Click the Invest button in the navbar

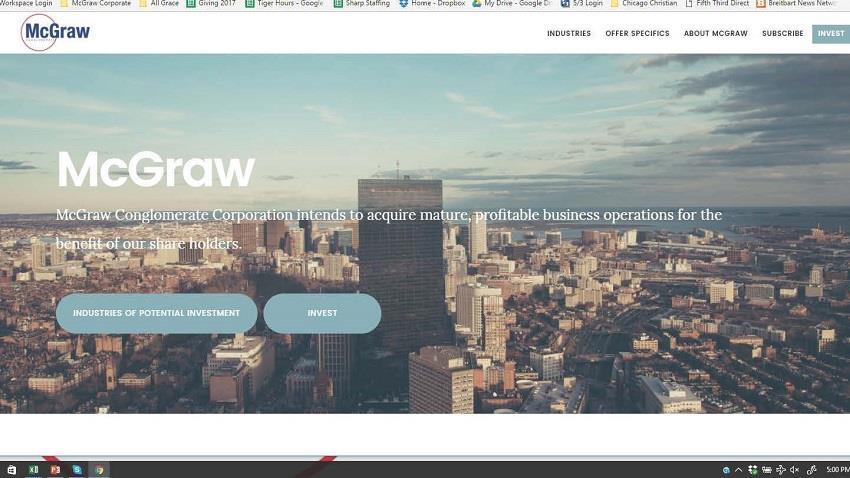pos(830,34)
